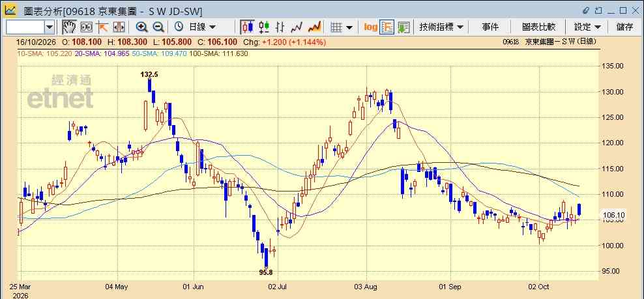644x299 pixels.
Task: Maximize the chart analysis window
Action: [623, 10]
